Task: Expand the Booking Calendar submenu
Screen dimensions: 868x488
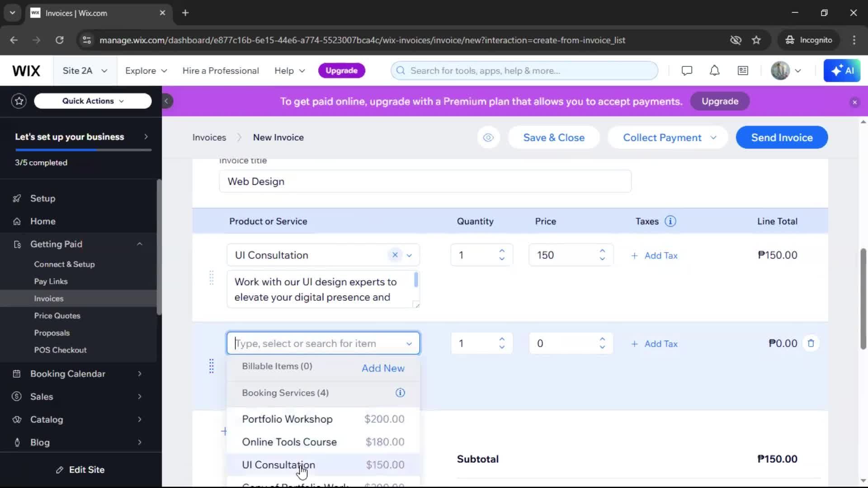Action: pos(140,374)
